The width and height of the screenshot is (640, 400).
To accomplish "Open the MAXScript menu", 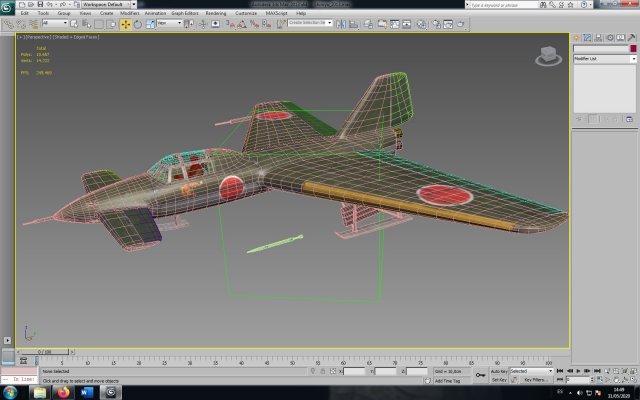I will [x=276, y=13].
